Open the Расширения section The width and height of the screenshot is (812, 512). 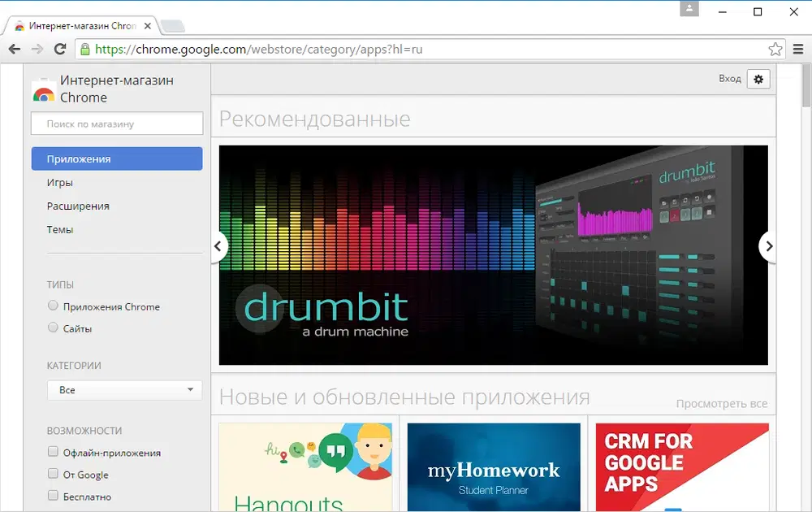(78, 206)
